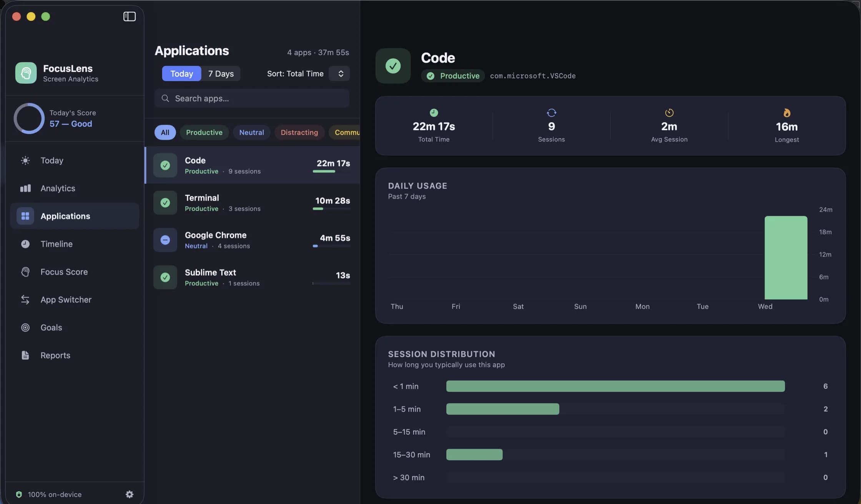The image size is (861, 504).
Task: Select the Applications grid icon
Action: tap(25, 216)
